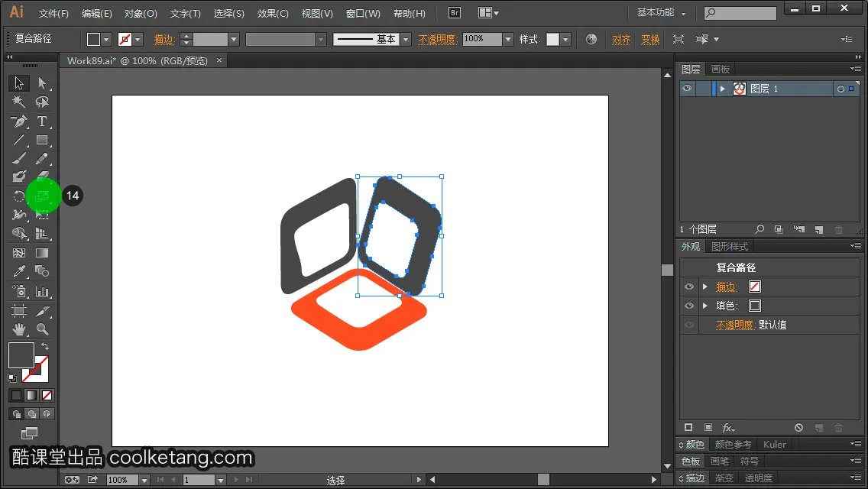Select the Zoom magnifier tool

tap(42, 329)
